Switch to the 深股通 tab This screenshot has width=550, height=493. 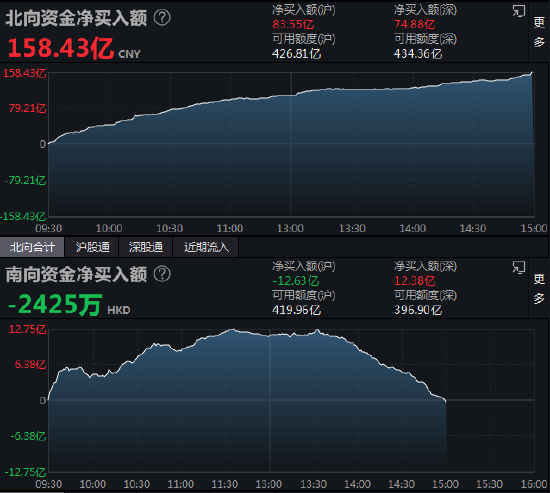(x=146, y=247)
